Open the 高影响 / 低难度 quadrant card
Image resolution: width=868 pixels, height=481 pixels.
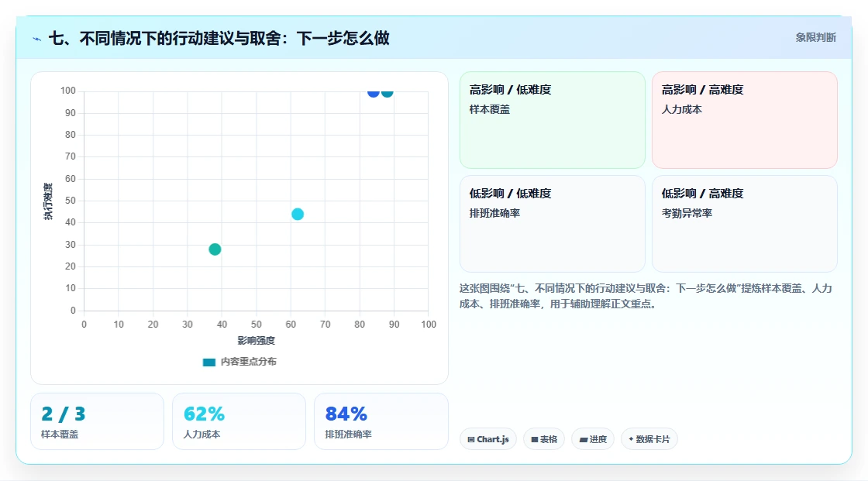(553, 120)
